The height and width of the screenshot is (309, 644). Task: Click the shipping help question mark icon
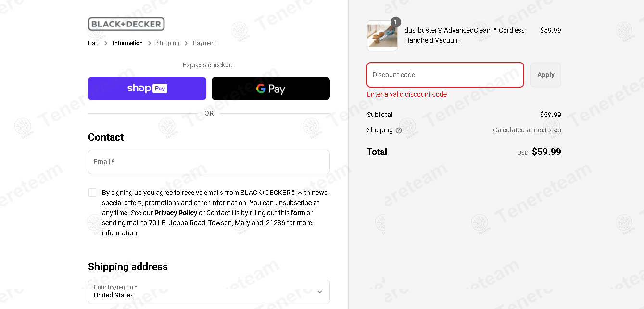(x=399, y=130)
